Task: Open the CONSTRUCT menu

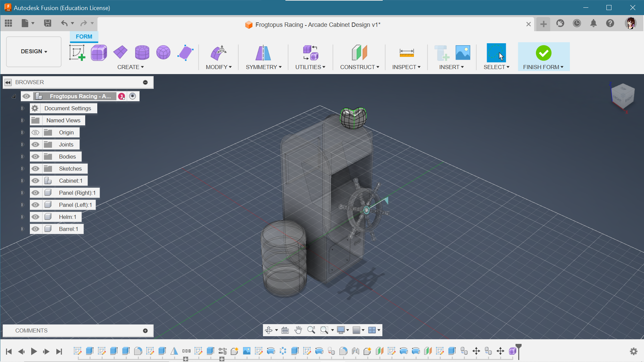Action: point(360,67)
